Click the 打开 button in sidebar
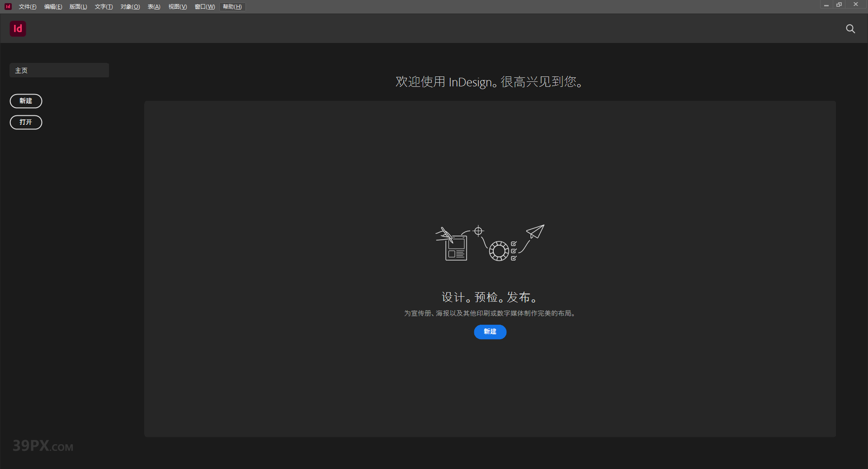Screen dimensions: 868x469 coord(26,122)
